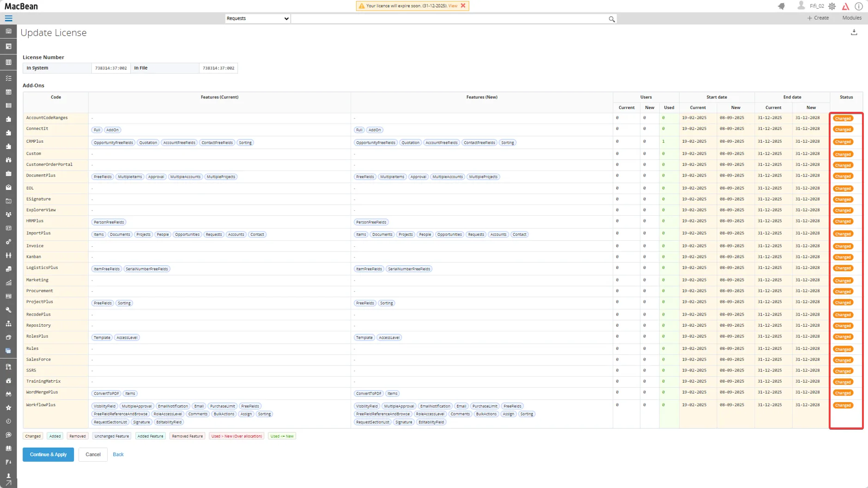Viewport: 868px width, 488px height.
Task: Click into the top search input field
Action: [x=448, y=18]
